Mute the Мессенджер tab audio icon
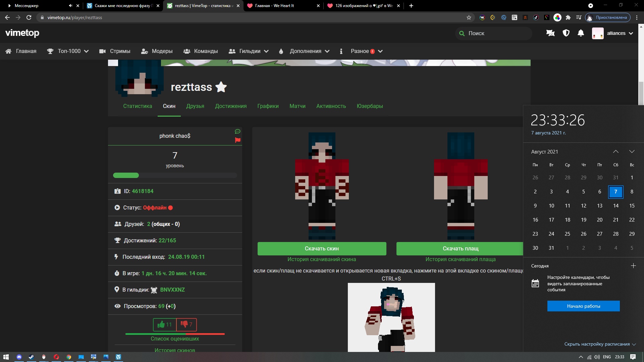Image resolution: width=644 pixels, height=362 pixels. (x=70, y=6)
